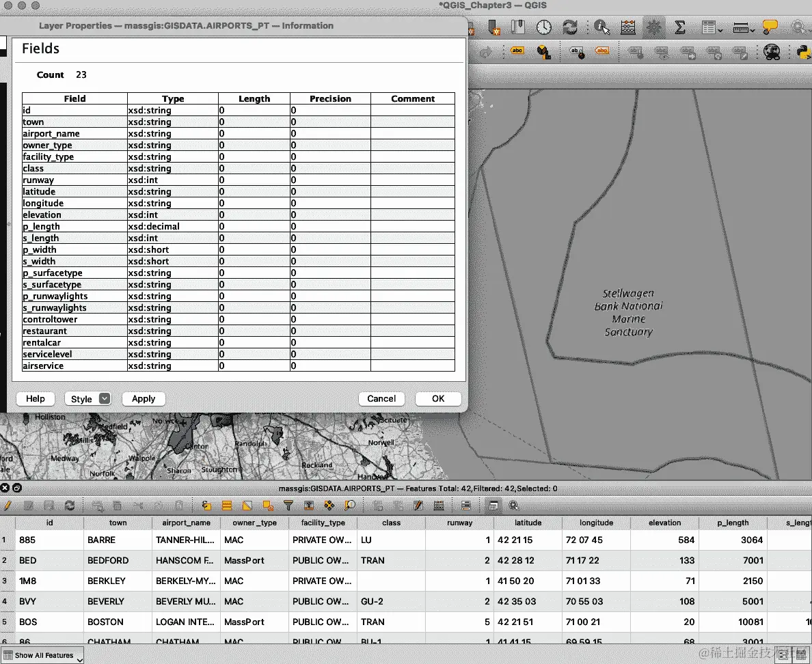Open field calculator in attribute table toolbar
812x664 pixels.
point(439,506)
